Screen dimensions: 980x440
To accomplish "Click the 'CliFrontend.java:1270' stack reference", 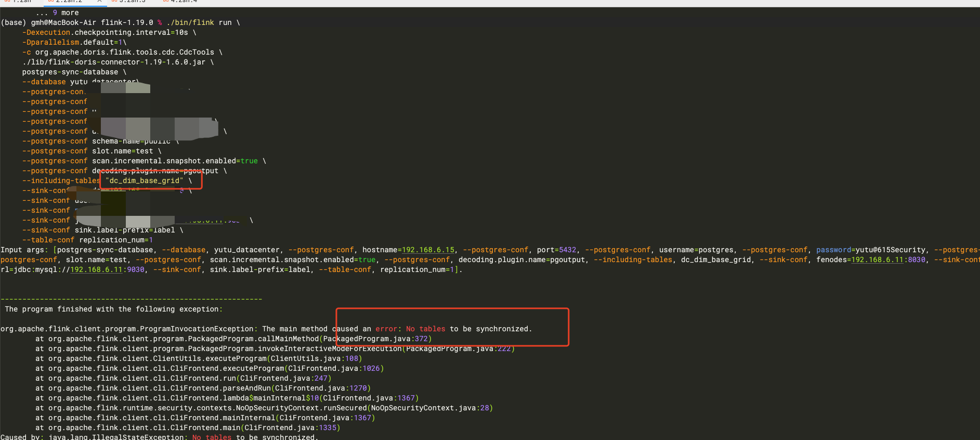I will (321, 389).
